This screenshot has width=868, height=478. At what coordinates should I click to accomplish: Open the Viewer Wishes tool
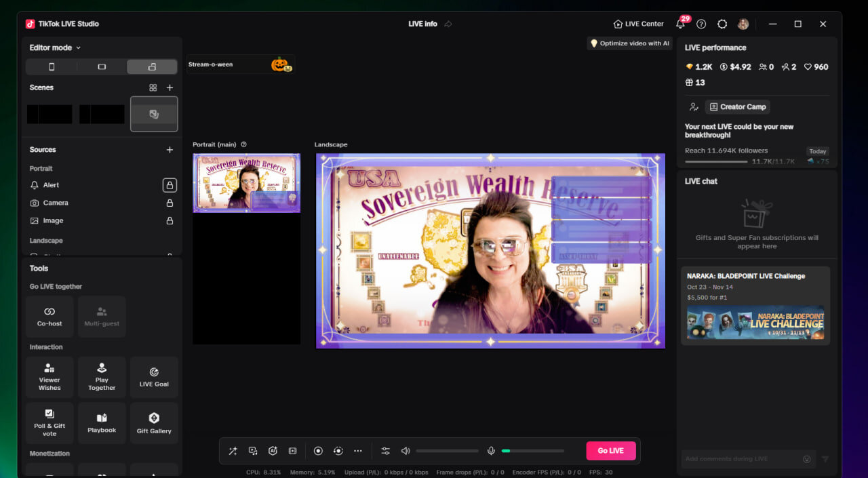click(50, 378)
